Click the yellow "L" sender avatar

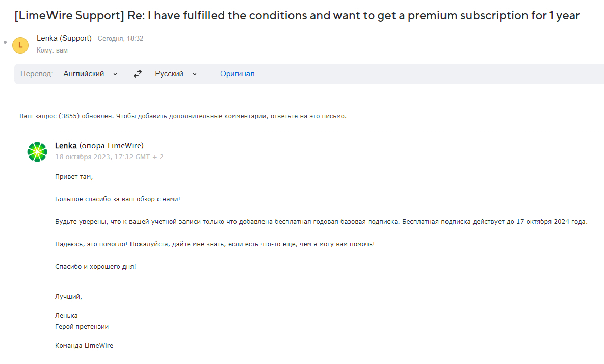(x=20, y=45)
